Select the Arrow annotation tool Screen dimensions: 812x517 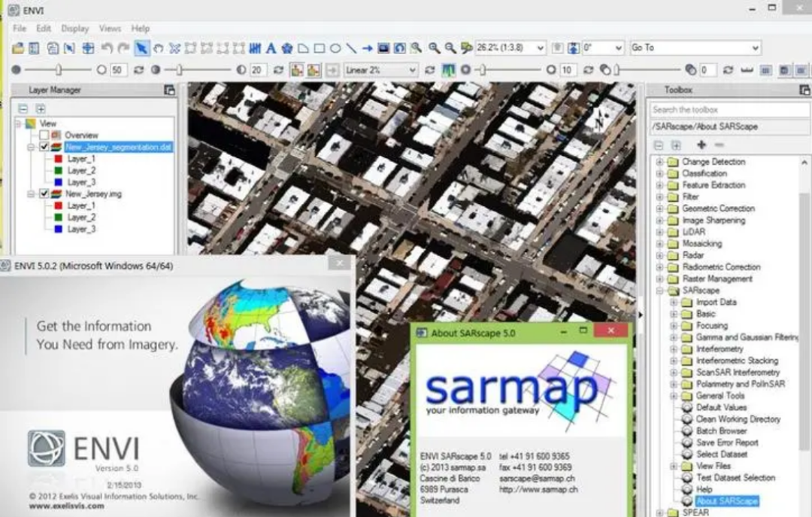367,48
